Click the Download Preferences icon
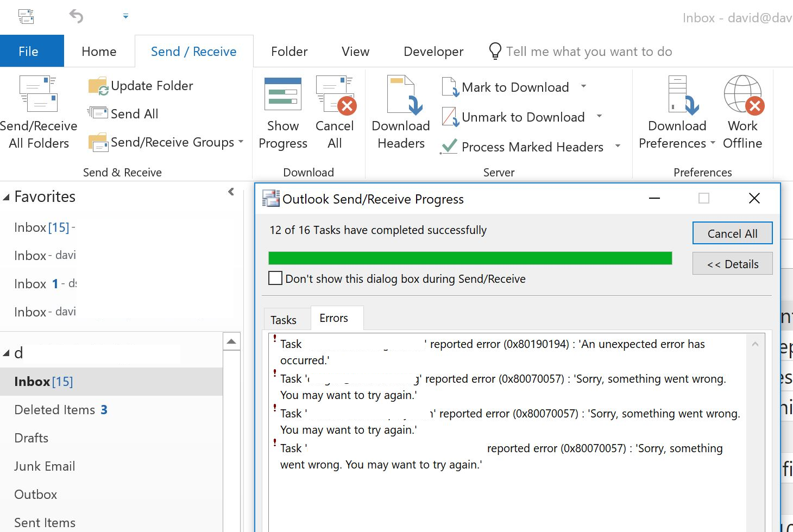The image size is (793, 532). pyautogui.click(x=683, y=95)
